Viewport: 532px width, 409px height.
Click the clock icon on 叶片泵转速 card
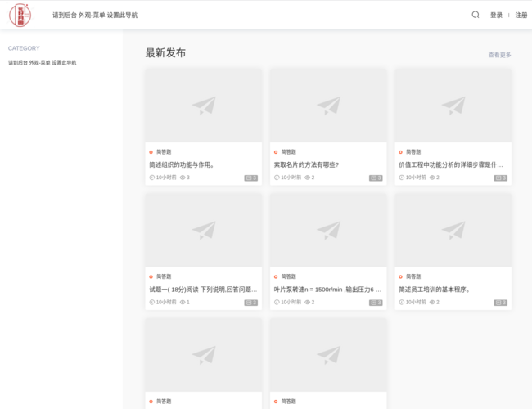(x=277, y=302)
